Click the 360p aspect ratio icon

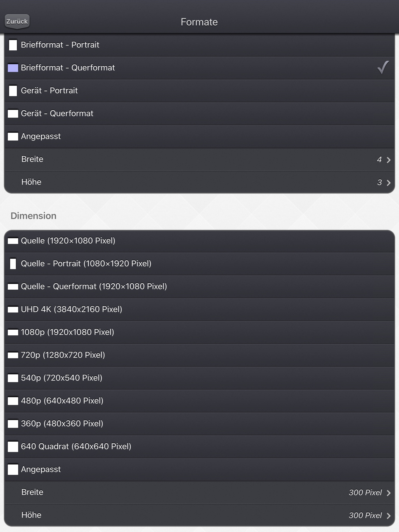click(x=13, y=424)
